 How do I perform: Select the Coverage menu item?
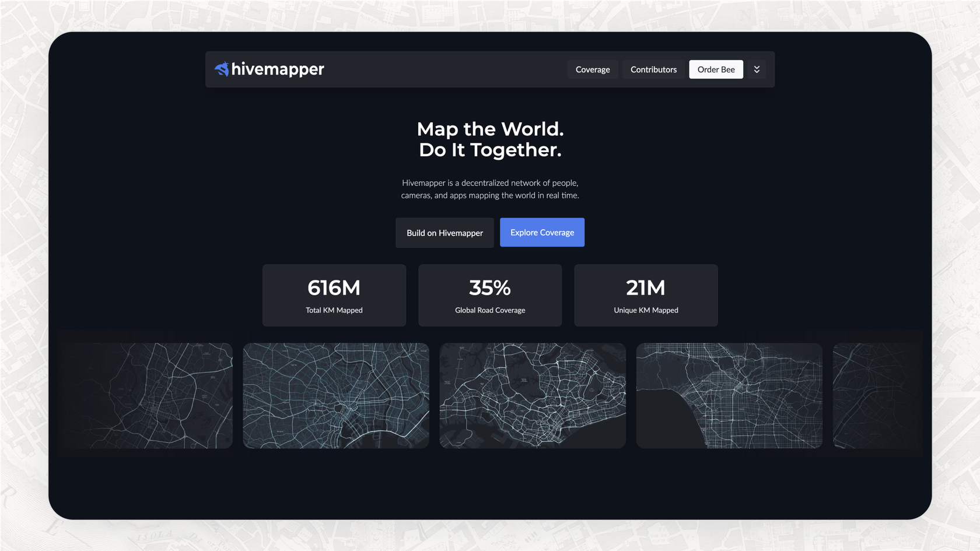pos(592,69)
